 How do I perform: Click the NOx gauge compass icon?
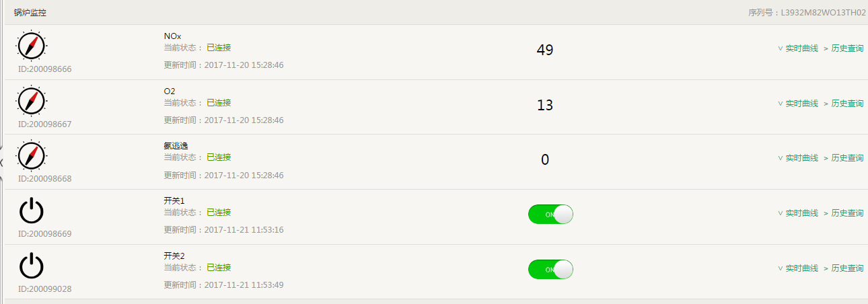pyautogui.click(x=31, y=45)
